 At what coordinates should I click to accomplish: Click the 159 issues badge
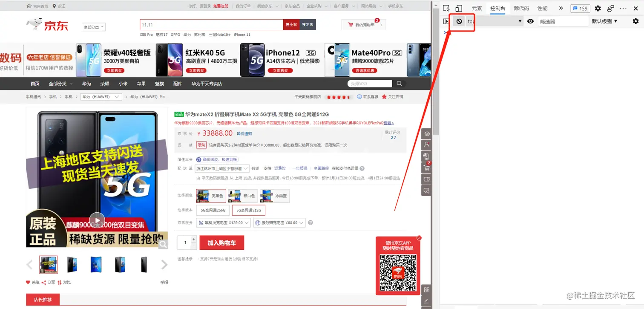coord(580,9)
